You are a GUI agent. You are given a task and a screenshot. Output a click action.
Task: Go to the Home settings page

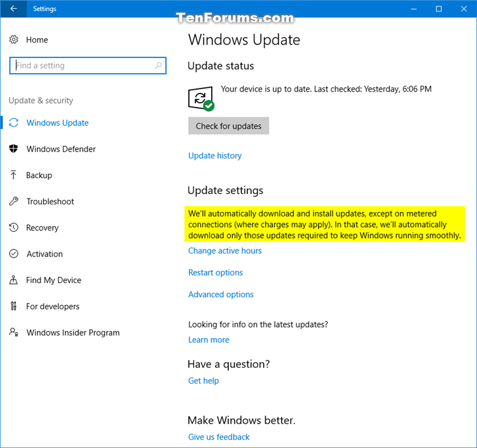pyautogui.click(x=37, y=39)
